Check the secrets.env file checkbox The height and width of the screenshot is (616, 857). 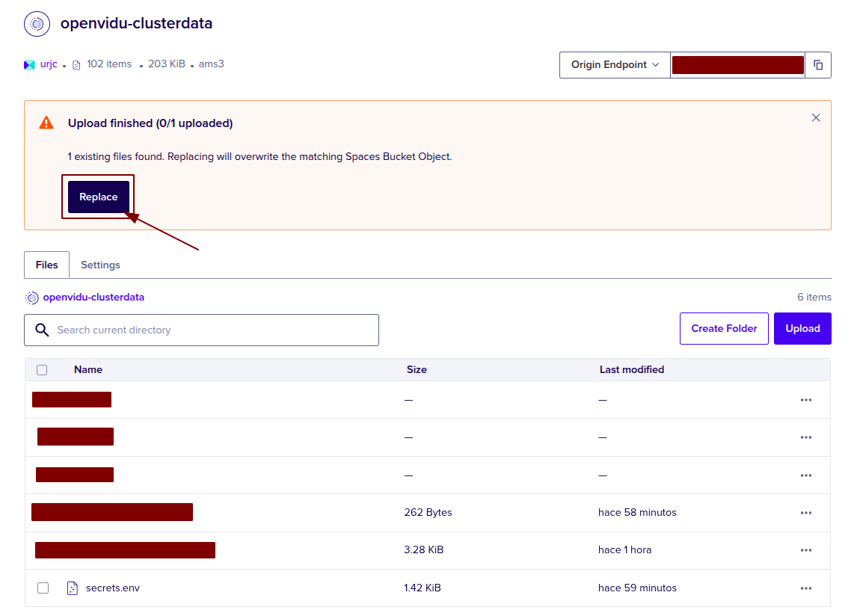pos(43,588)
